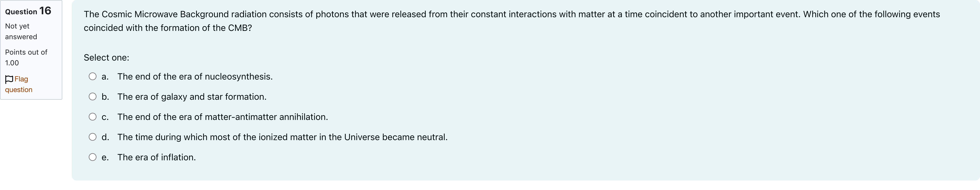The width and height of the screenshot is (980, 190).
Task: Click the flag icon in the question panel
Action: click(x=9, y=79)
